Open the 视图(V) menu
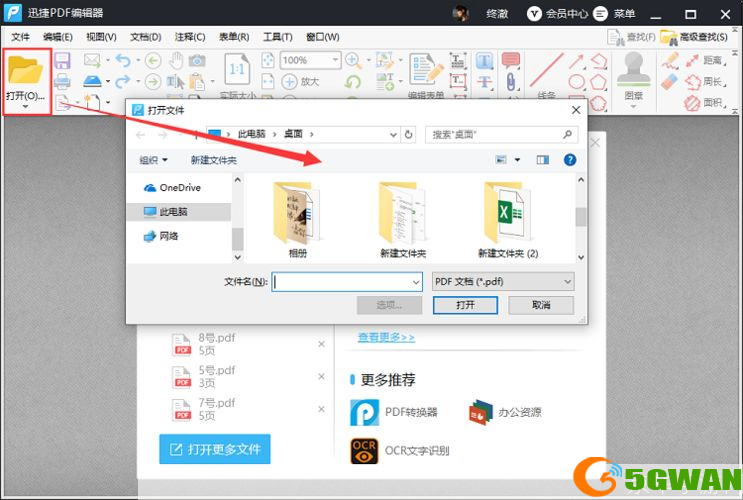Viewport: 743px width, 500px height. pos(101,37)
